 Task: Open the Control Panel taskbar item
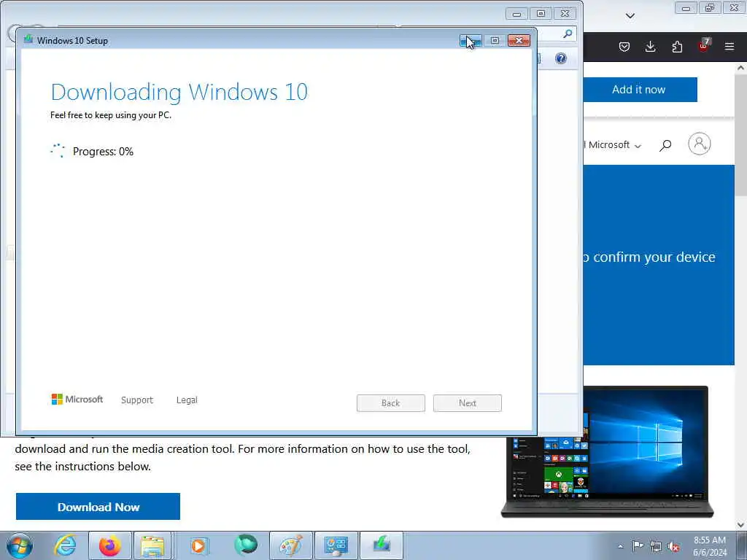(336, 545)
